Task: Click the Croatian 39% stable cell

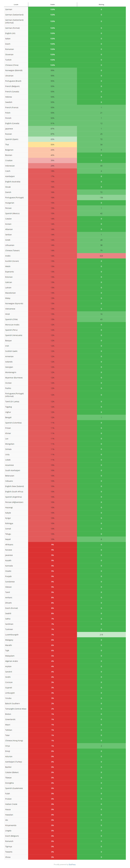Action: (x=52, y=160)
